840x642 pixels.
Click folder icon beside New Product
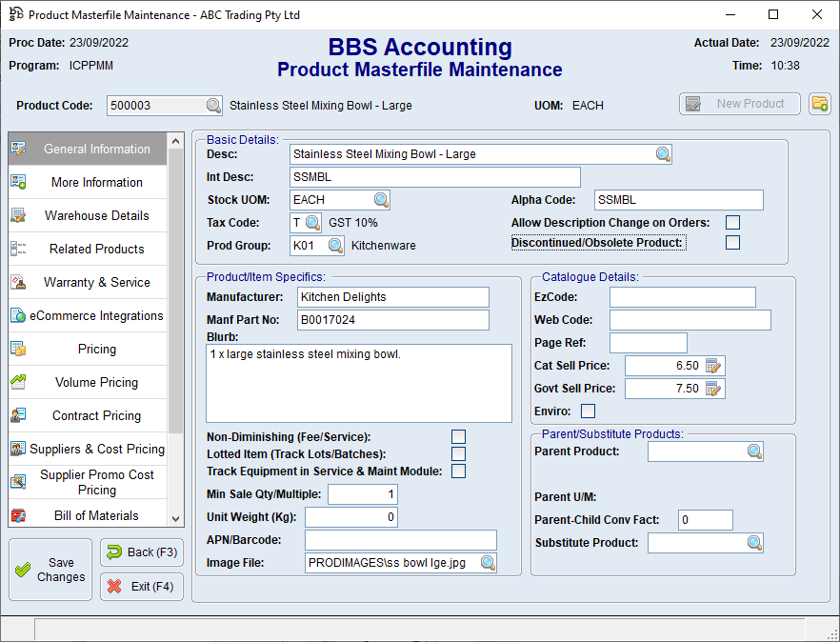[x=819, y=104]
